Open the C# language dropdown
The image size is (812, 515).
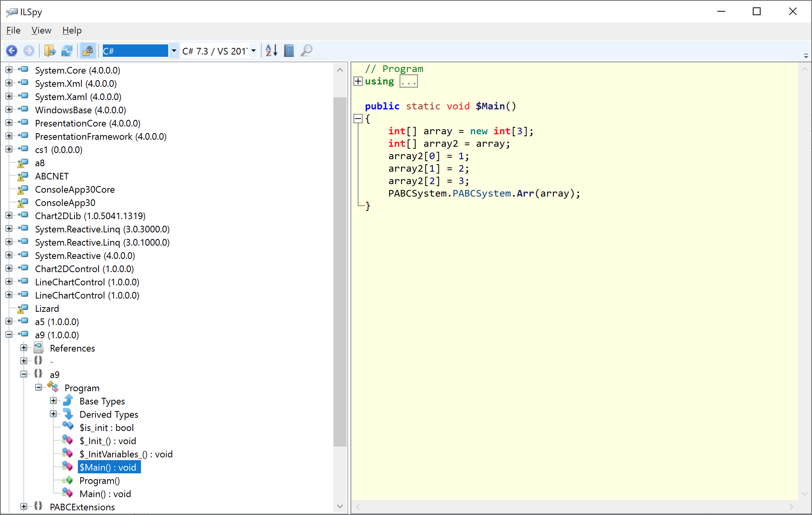[x=174, y=51]
